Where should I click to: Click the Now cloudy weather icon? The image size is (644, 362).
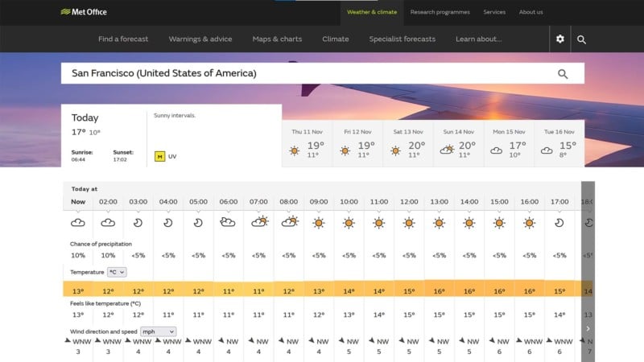point(78,222)
